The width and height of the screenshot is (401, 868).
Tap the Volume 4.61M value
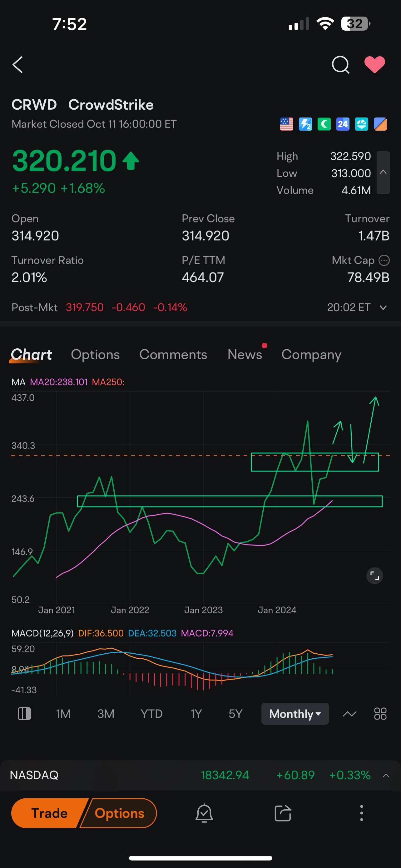point(356,190)
